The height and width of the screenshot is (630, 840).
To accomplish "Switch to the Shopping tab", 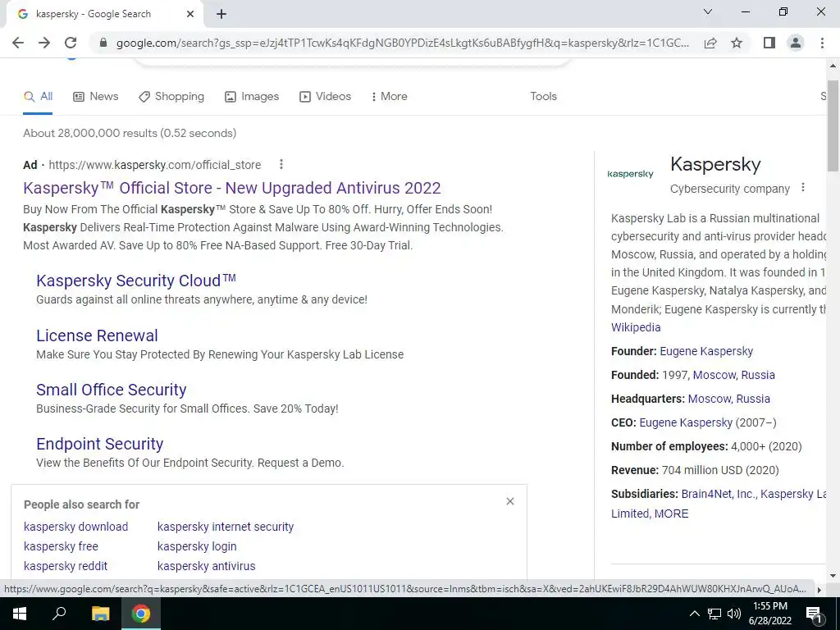I will (x=171, y=97).
